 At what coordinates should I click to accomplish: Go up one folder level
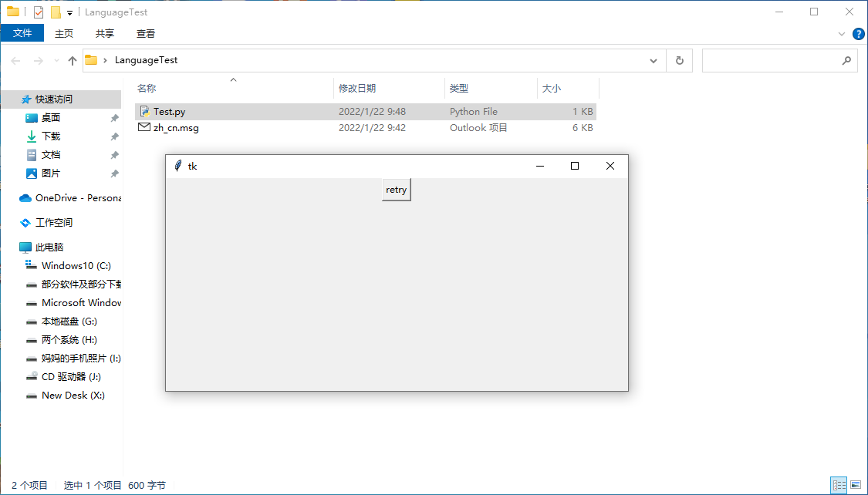coord(72,61)
